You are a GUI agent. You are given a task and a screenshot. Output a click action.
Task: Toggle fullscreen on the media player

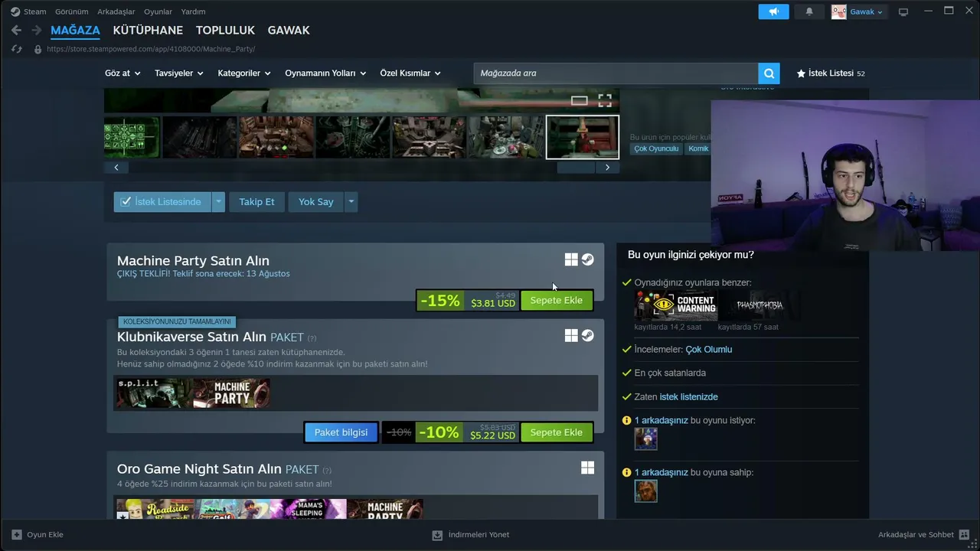click(605, 100)
